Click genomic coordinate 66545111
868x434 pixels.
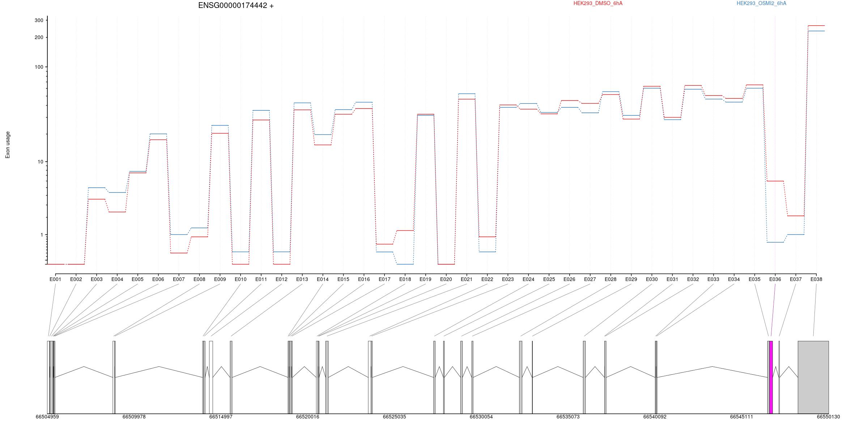(742, 417)
